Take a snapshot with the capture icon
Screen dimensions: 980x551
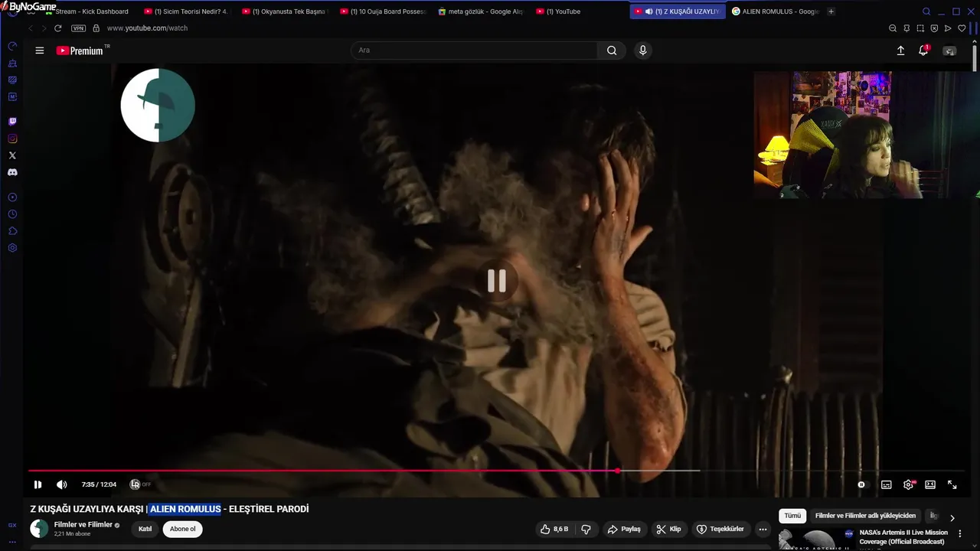[x=920, y=28]
